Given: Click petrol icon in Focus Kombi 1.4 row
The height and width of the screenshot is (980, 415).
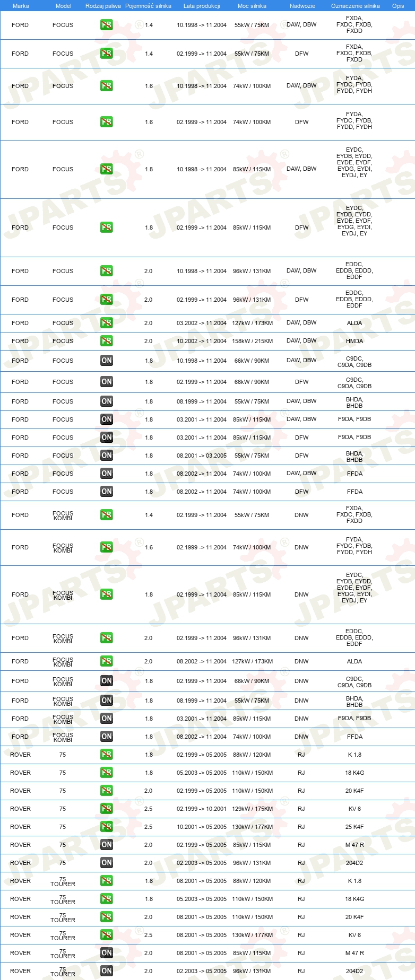Looking at the screenshot, I should [107, 515].
